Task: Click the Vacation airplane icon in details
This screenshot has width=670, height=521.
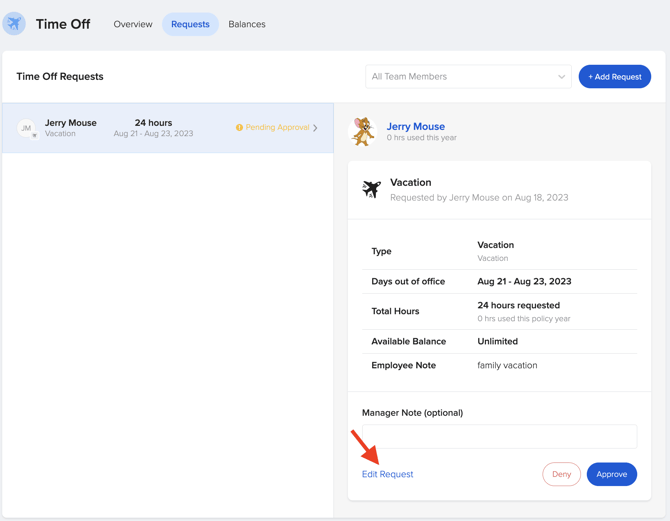Action: pyautogui.click(x=371, y=189)
